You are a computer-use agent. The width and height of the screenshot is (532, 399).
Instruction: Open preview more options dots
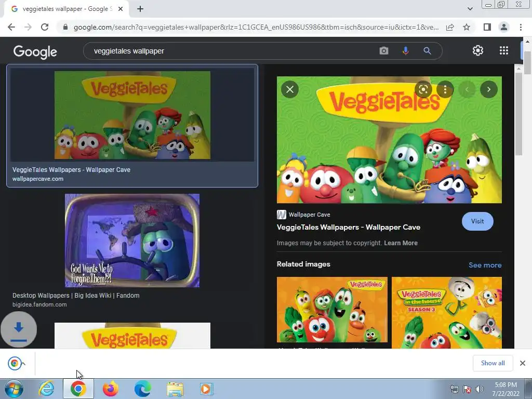click(x=445, y=89)
